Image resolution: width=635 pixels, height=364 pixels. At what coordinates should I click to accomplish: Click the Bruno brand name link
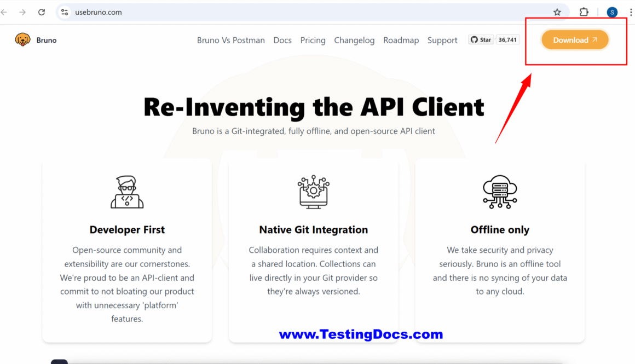(x=47, y=40)
